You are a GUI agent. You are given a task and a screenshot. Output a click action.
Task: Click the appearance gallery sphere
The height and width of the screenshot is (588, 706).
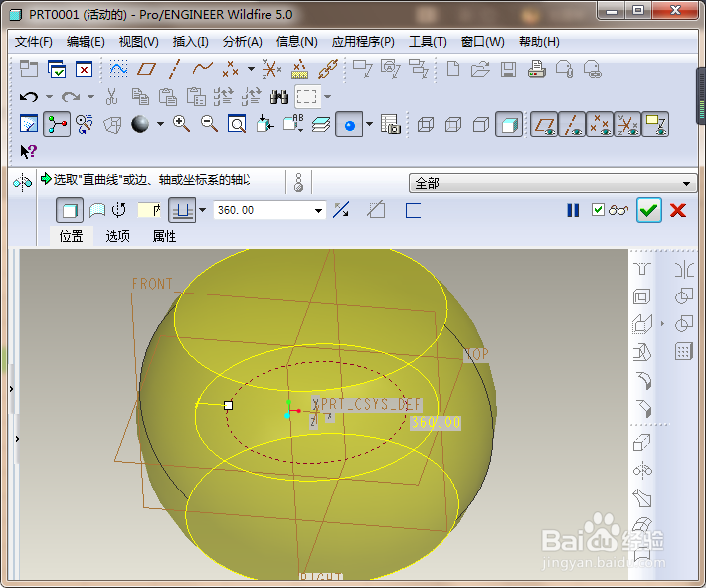click(140, 124)
